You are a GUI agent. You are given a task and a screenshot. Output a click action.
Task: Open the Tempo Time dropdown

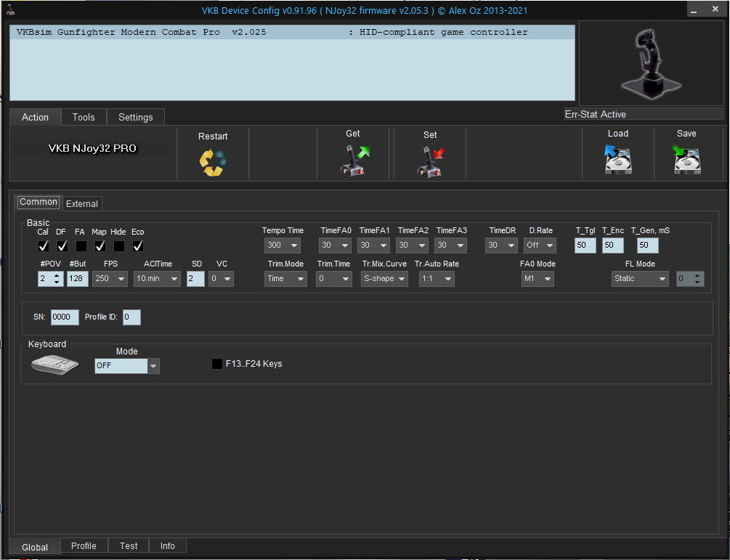point(282,245)
